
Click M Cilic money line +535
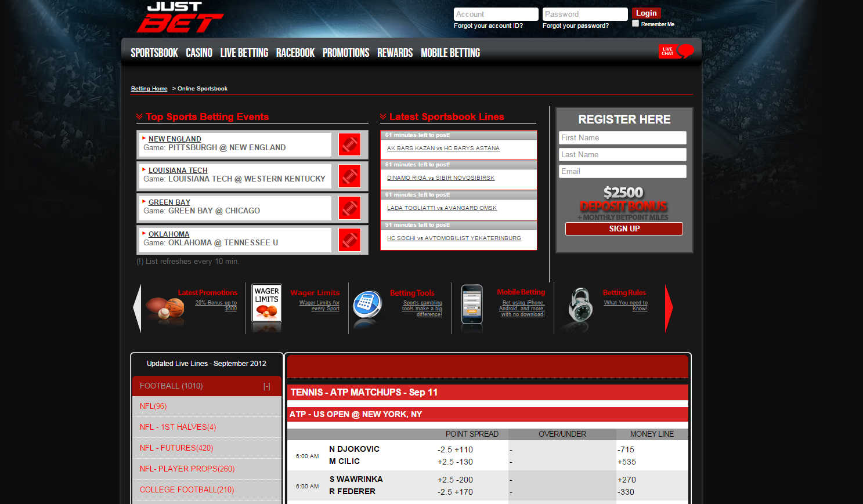pos(627,462)
